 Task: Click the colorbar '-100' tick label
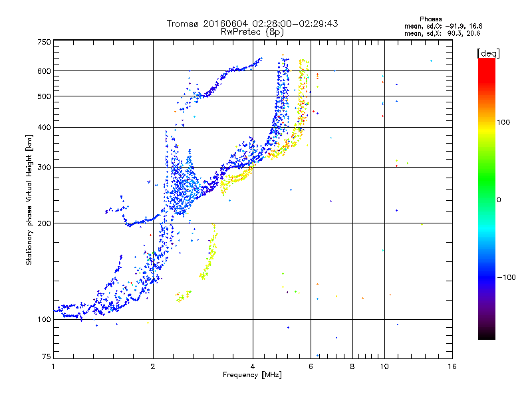point(506,277)
